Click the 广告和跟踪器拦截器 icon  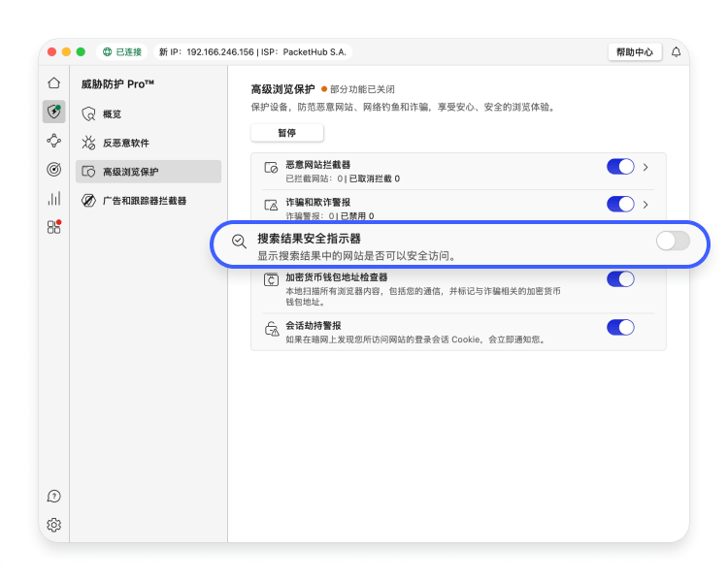coord(88,201)
